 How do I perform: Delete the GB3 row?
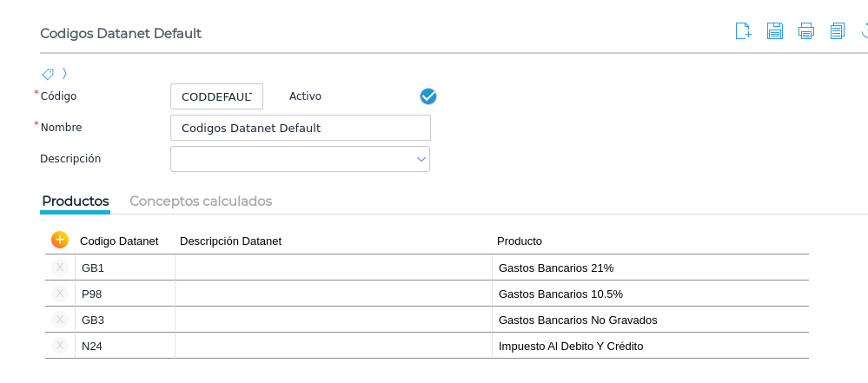pos(60,320)
